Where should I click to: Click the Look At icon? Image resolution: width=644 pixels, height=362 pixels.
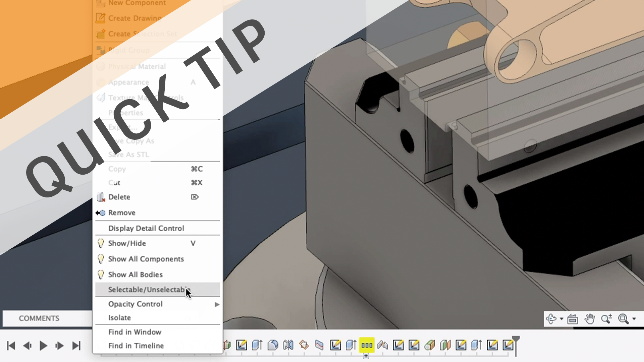(573, 319)
